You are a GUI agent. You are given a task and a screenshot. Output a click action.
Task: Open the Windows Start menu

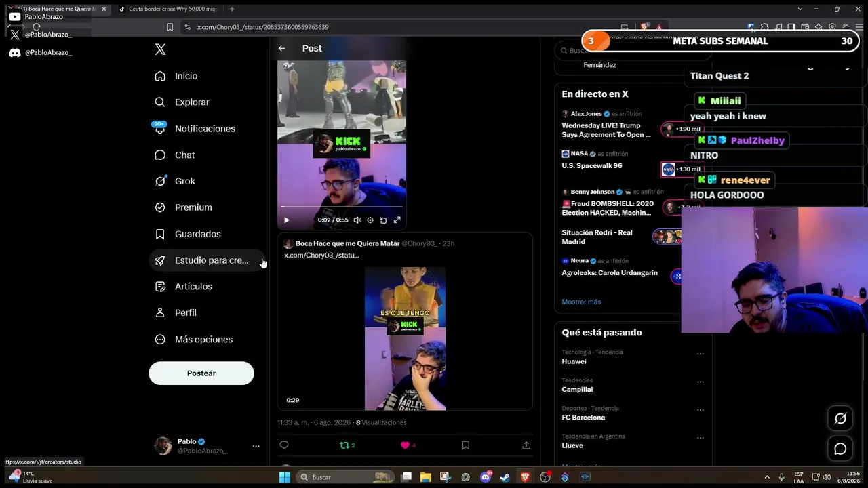click(285, 477)
